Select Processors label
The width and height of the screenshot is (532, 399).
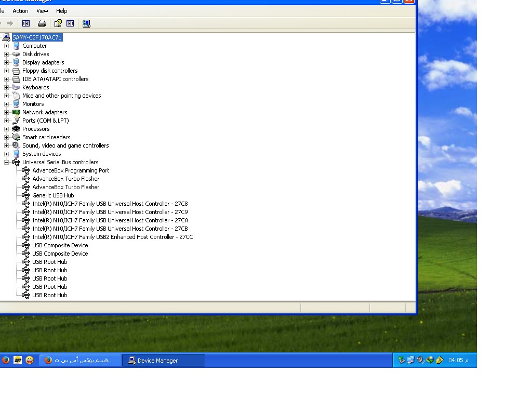tap(36, 129)
